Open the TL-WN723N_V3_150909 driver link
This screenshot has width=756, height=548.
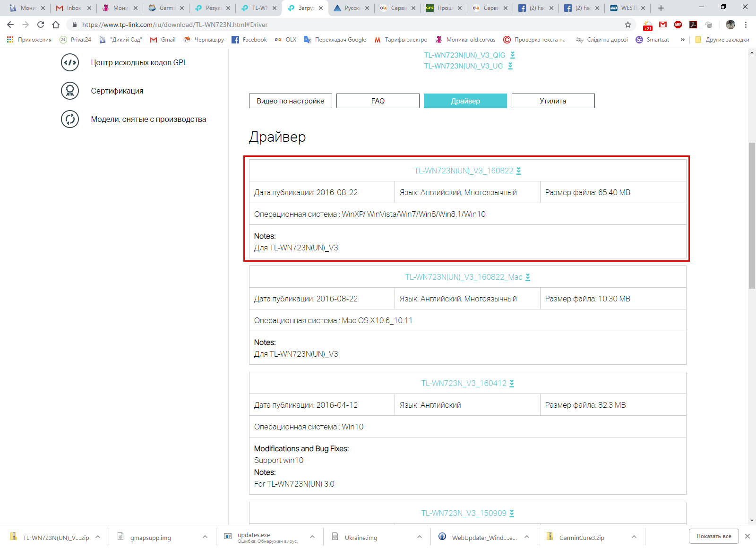[x=464, y=514]
